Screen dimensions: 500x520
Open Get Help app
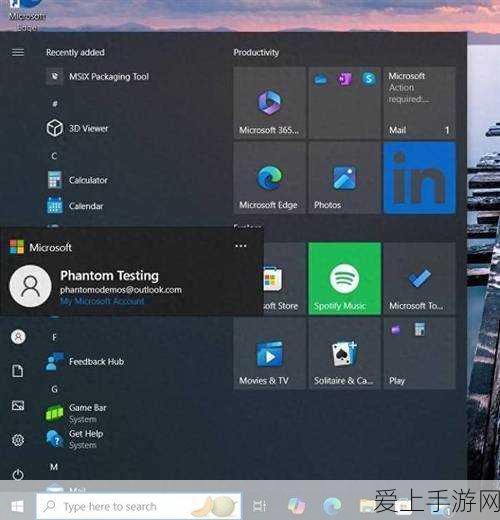tap(75, 439)
